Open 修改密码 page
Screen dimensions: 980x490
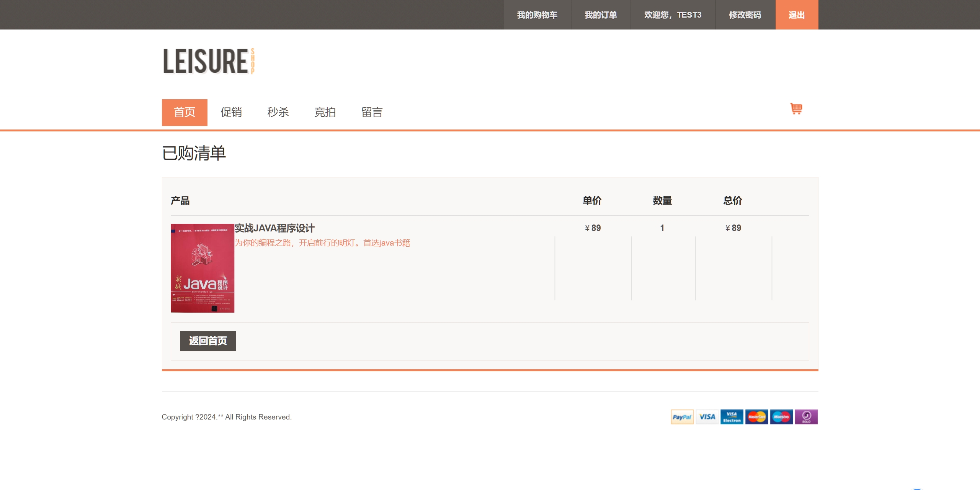pyautogui.click(x=745, y=15)
